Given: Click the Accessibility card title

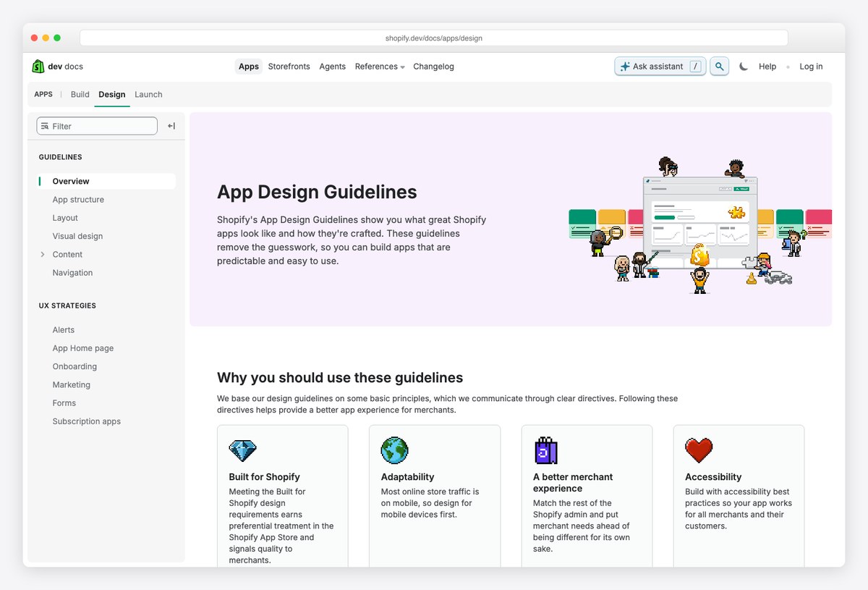Looking at the screenshot, I should coord(713,477).
